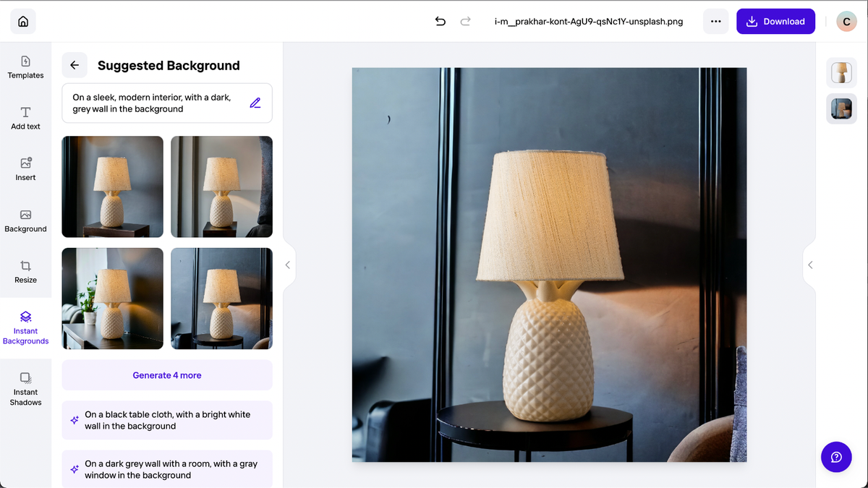Image resolution: width=868 pixels, height=488 pixels.
Task: Select the Add text tool
Action: (x=25, y=117)
